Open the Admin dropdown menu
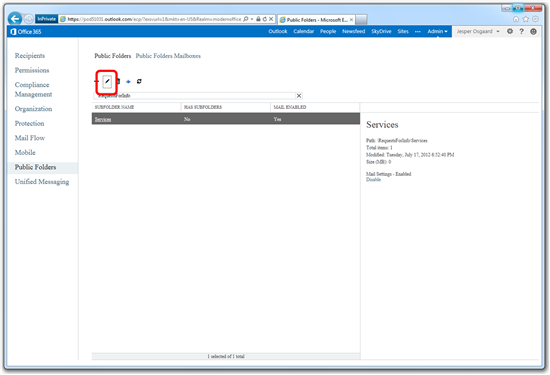Screen dimensions: 550x375 (x=437, y=31)
